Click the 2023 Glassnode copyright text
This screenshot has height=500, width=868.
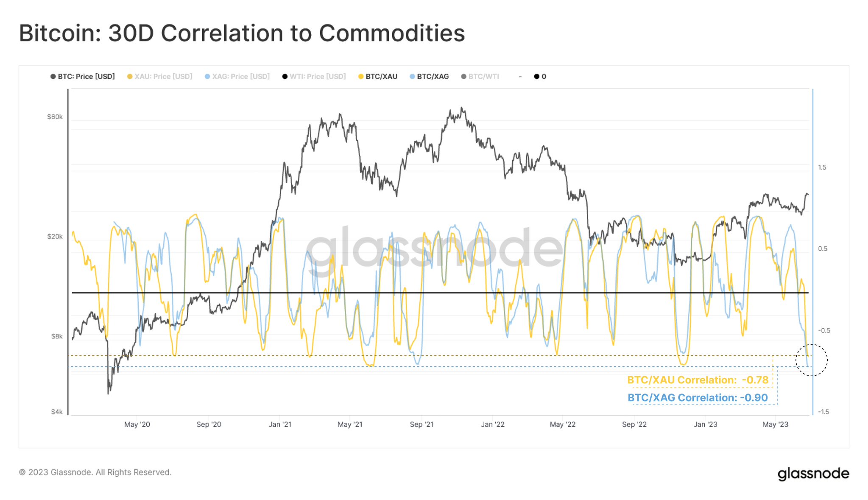(95, 472)
